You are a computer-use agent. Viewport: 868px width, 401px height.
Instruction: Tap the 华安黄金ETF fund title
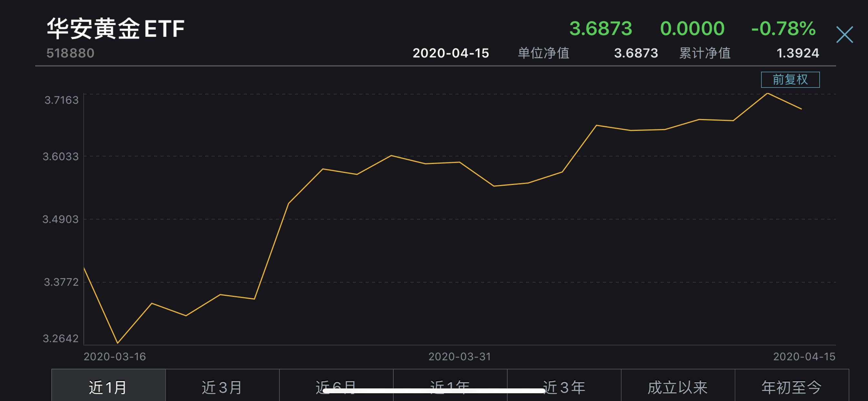point(116,29)
